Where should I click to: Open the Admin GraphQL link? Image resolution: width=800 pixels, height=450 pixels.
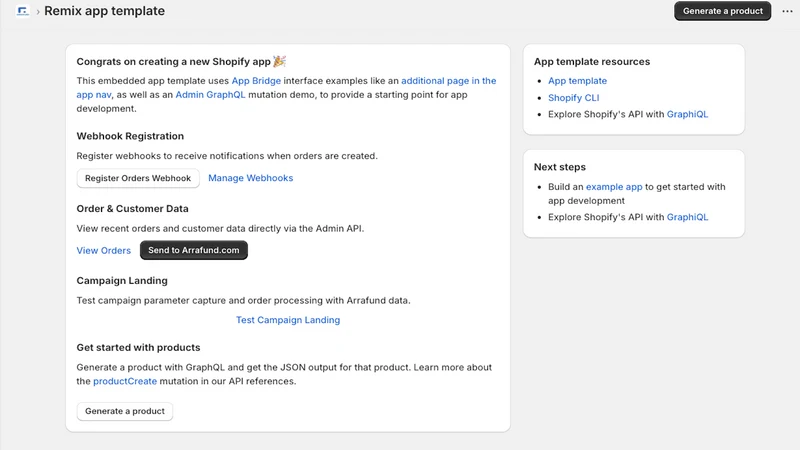coord(210,94)
